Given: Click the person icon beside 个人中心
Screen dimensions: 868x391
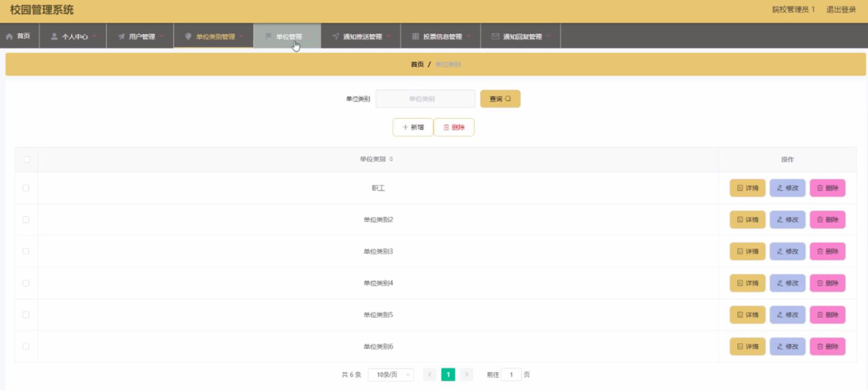Looking at the screenshot, I should [54, 36].
